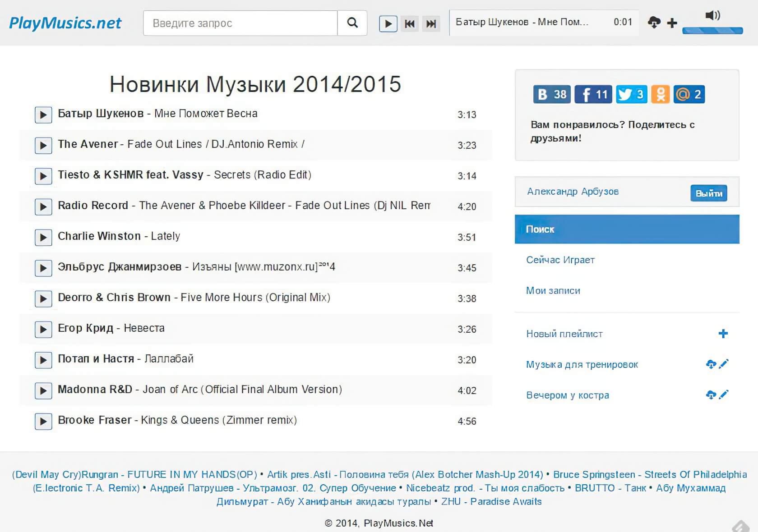Screen dimensions: 758x532
Task: Click the Выйти logout button
Action: coord(708,193)
